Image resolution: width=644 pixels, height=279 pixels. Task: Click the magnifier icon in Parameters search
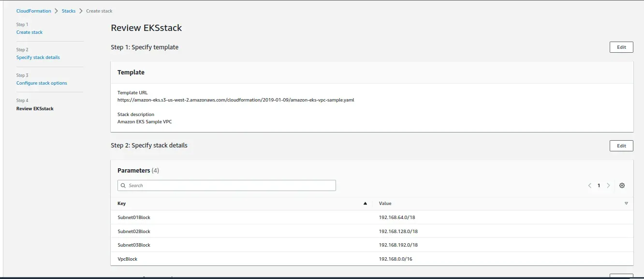pos(124,186)
